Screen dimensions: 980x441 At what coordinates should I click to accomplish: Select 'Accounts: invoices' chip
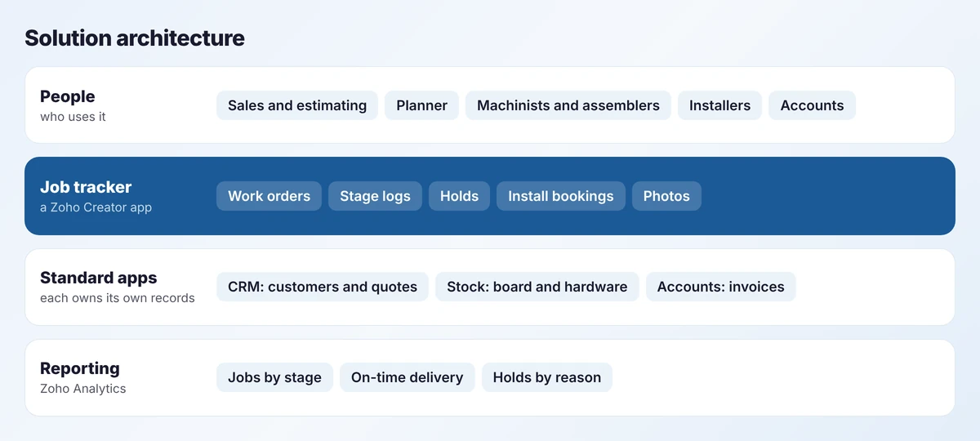pos(721,287)
